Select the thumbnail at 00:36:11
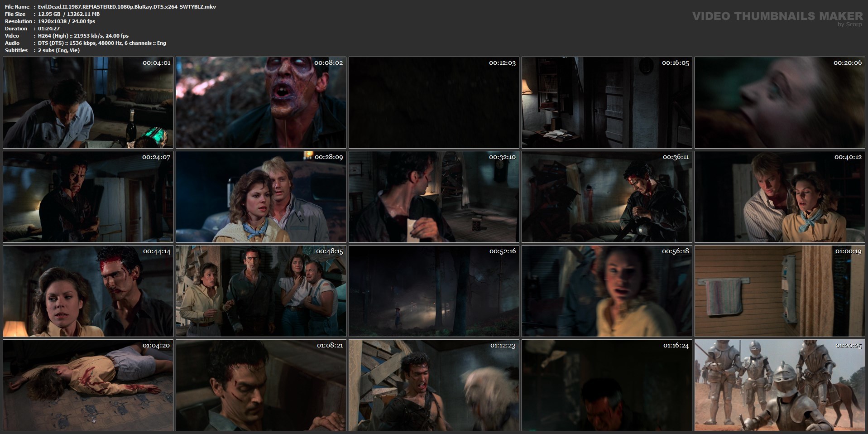The width and height of the screenshot is (868, 434). click(607, 197)
